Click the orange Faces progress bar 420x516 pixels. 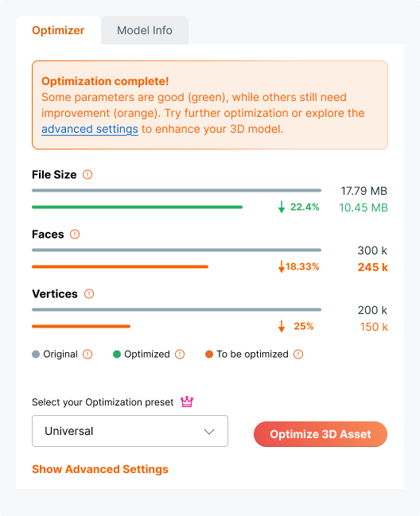point(120,267)
